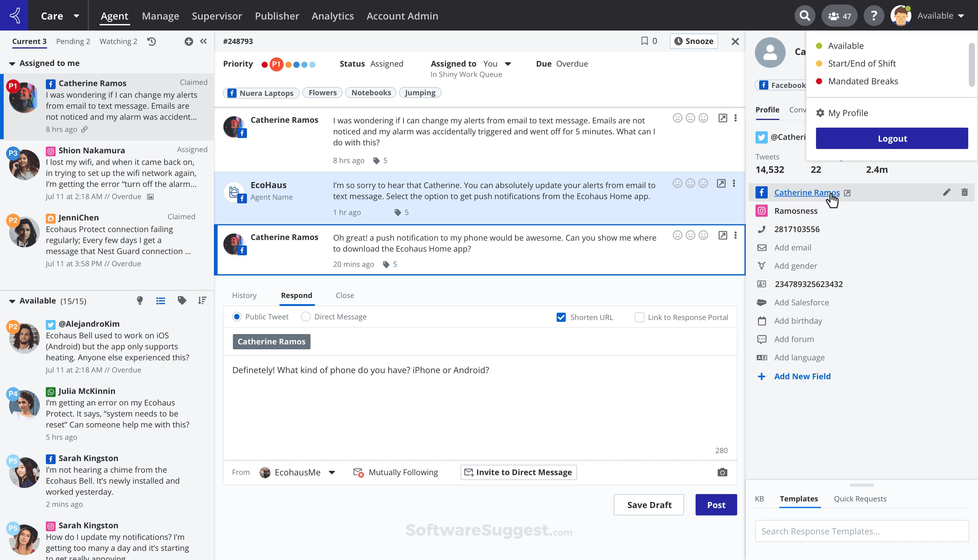Click the trash icon beside Catherine Ramos profile
Viewport: 978px width, 560px height.
click(x=965, y=192)
